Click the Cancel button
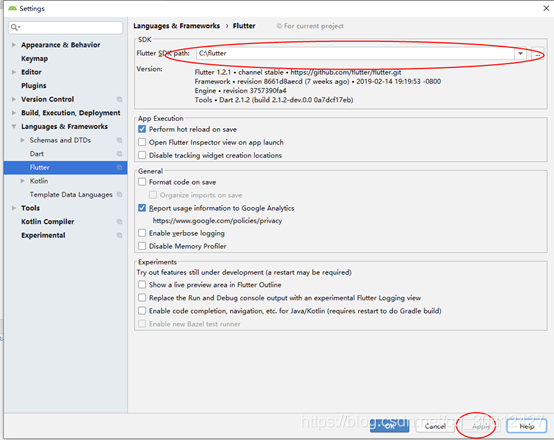 coord(435,426)
